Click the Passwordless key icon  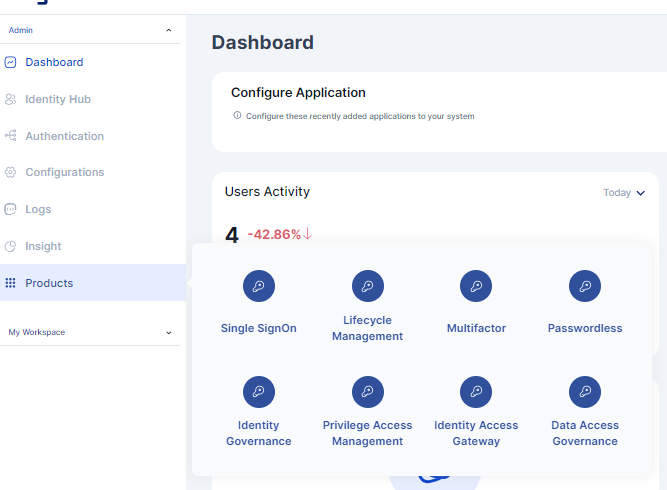[x=585, y=287]
